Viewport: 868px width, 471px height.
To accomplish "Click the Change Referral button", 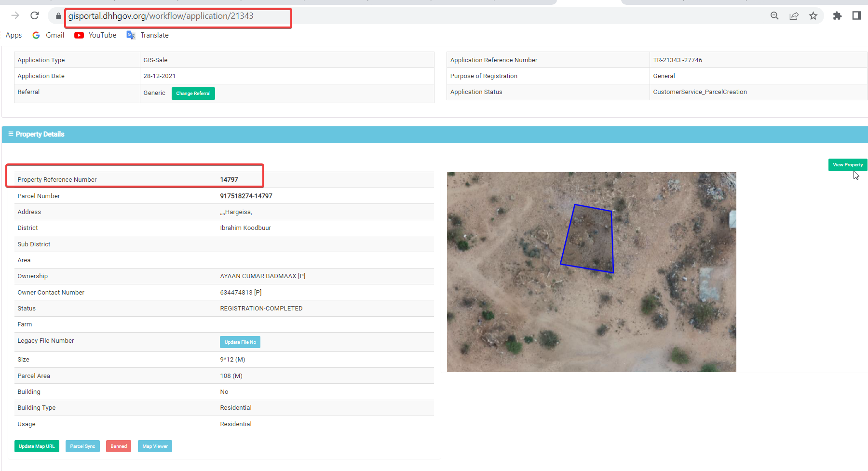I will point(193,94).
